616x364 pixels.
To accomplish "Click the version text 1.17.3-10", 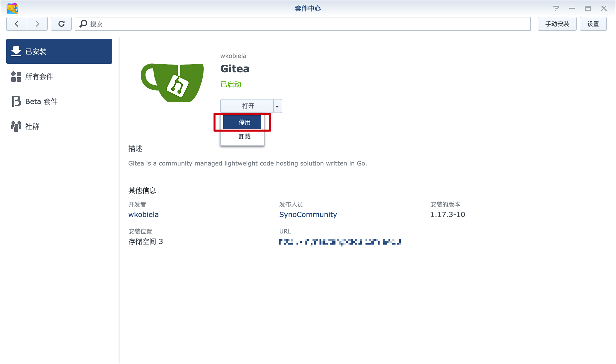I will pos(447,214).
